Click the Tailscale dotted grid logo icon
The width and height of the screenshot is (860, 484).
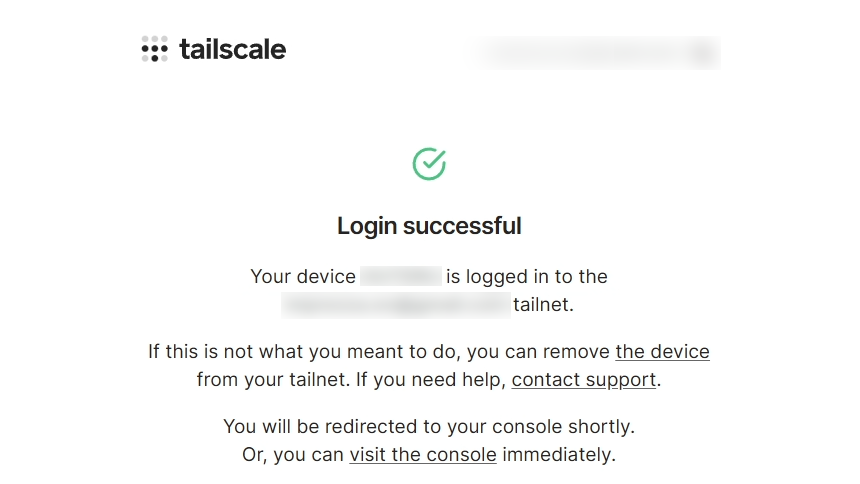155,49
